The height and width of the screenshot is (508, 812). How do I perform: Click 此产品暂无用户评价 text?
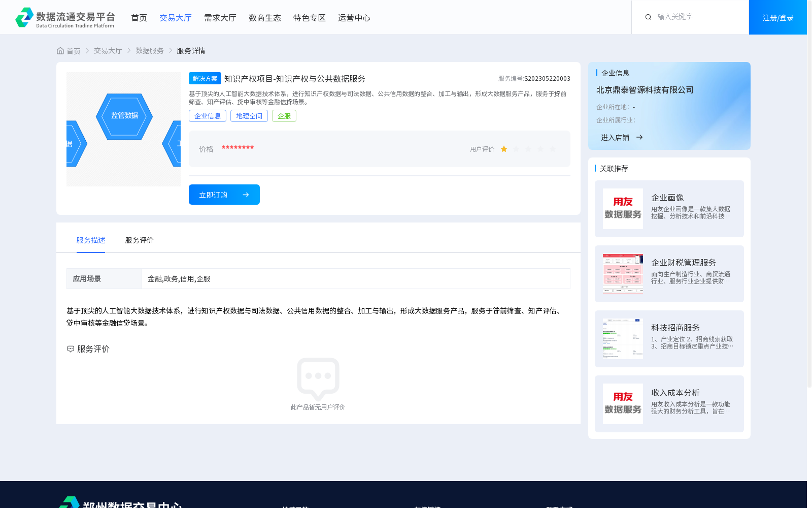318,407
